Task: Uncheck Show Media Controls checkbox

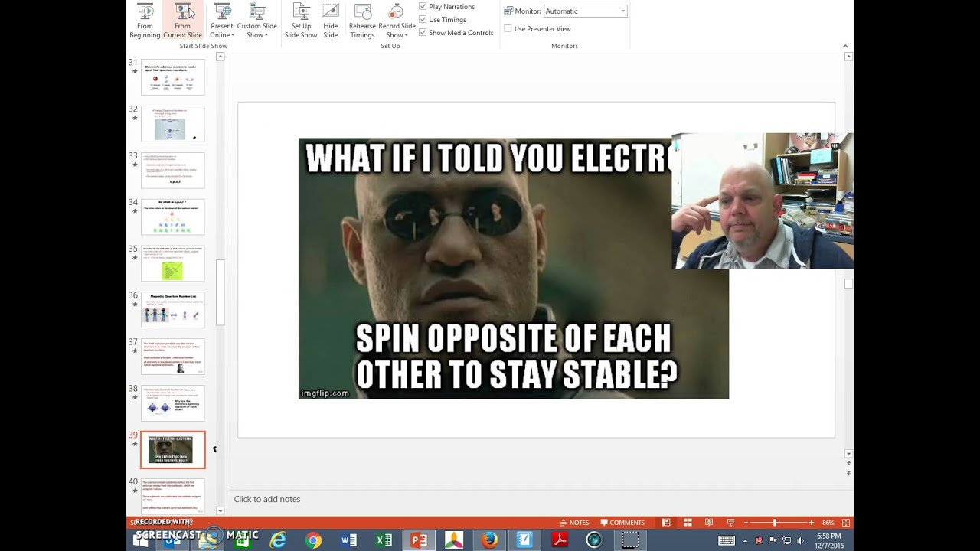Action: (x=423, y=33)
